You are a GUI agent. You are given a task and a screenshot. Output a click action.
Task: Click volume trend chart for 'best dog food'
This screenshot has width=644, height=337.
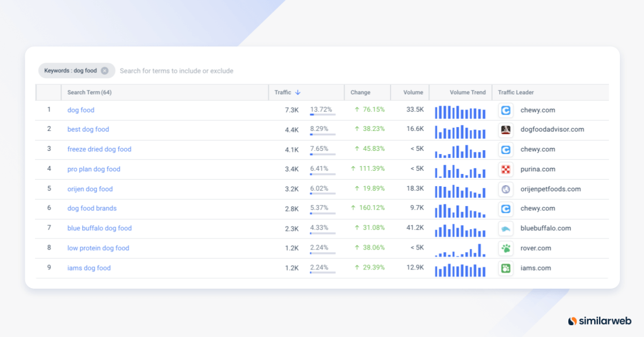tap(460, 131)
